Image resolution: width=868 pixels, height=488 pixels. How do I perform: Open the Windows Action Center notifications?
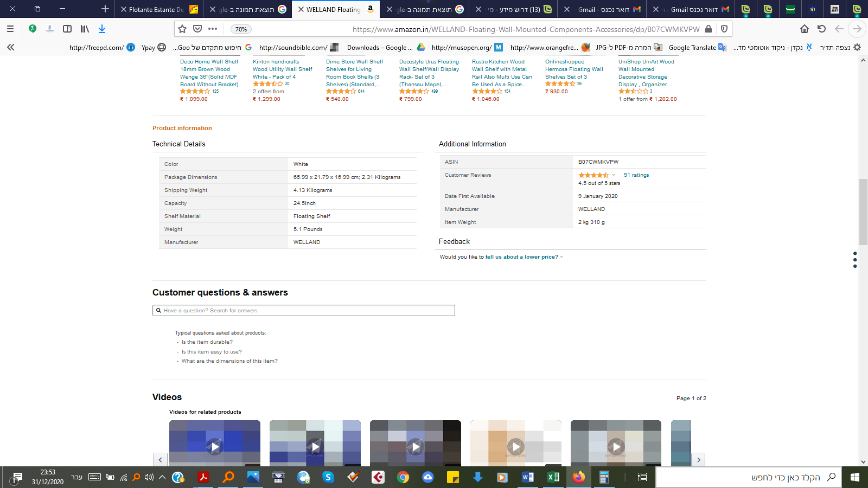click(16, 477)
